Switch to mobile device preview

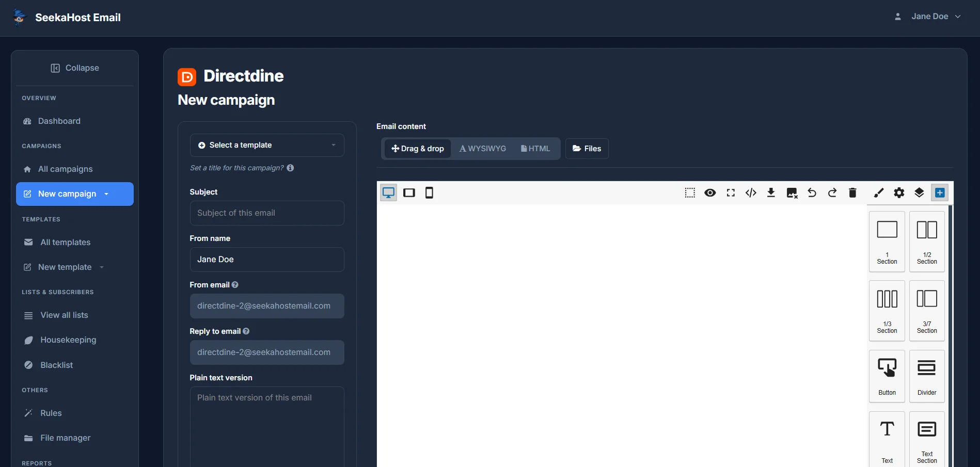(x=429, y=193)
